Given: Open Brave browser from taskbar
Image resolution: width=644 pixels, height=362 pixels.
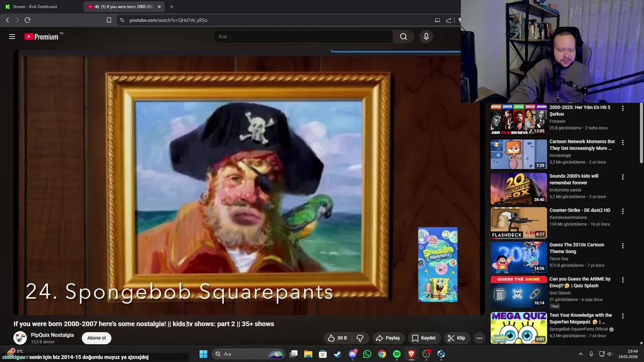Looking at the screenshot, I should [412, 354].
